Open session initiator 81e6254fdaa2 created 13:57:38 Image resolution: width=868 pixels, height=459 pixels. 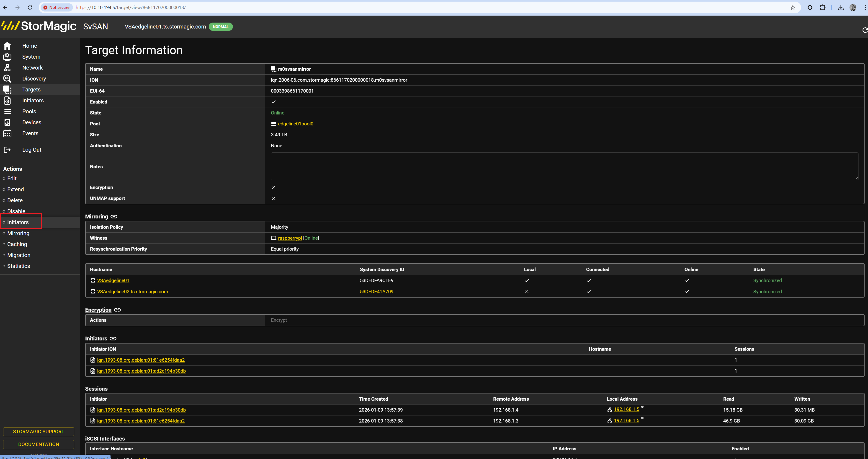[x=141, y=421]
